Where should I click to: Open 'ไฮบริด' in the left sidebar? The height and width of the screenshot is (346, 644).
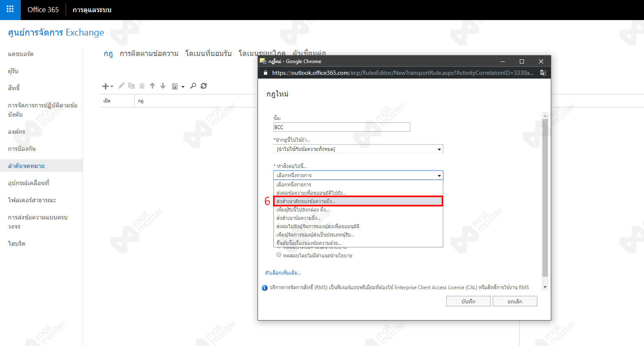pos(17,244)
